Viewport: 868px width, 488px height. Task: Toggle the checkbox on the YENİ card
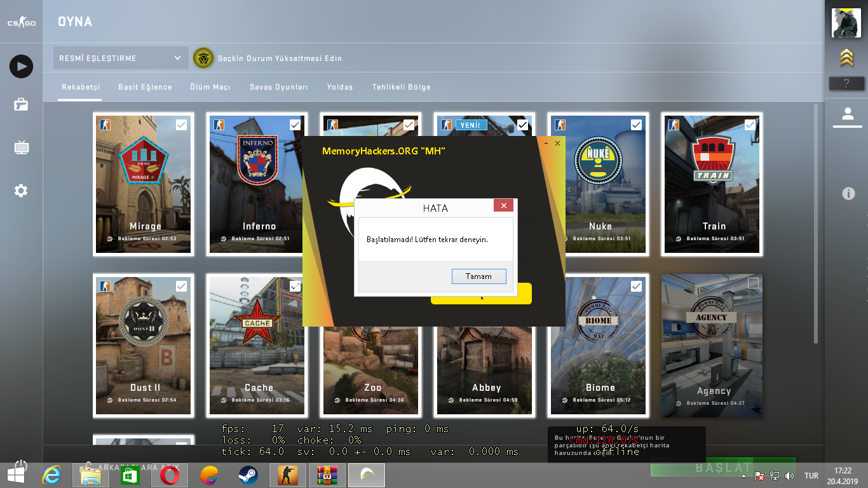tap(522, 125)
